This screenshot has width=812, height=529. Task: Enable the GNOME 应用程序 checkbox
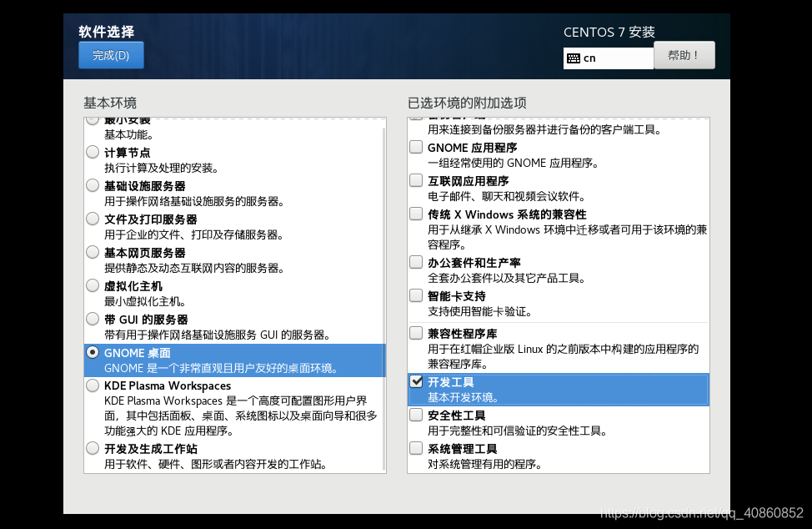point(416,147)
